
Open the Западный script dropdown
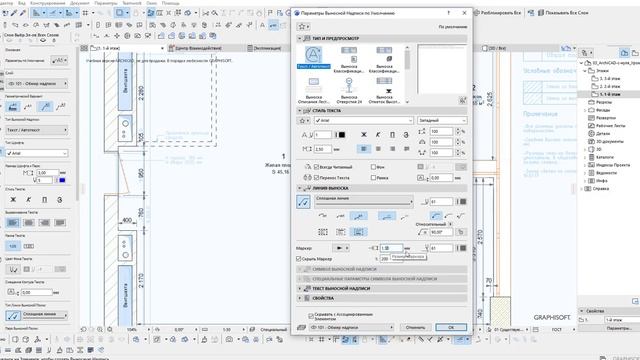[442, 120]
